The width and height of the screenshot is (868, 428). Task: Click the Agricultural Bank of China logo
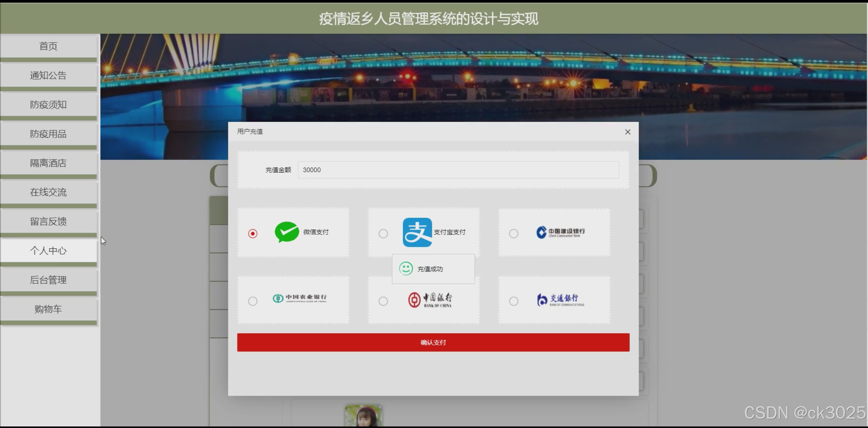pos(300,298)
